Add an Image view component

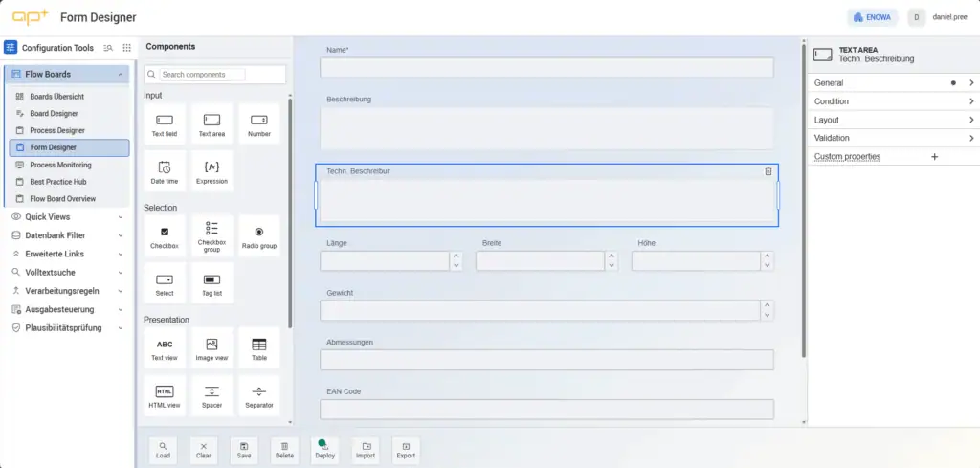pyautogui.click(x=212, y=348)
